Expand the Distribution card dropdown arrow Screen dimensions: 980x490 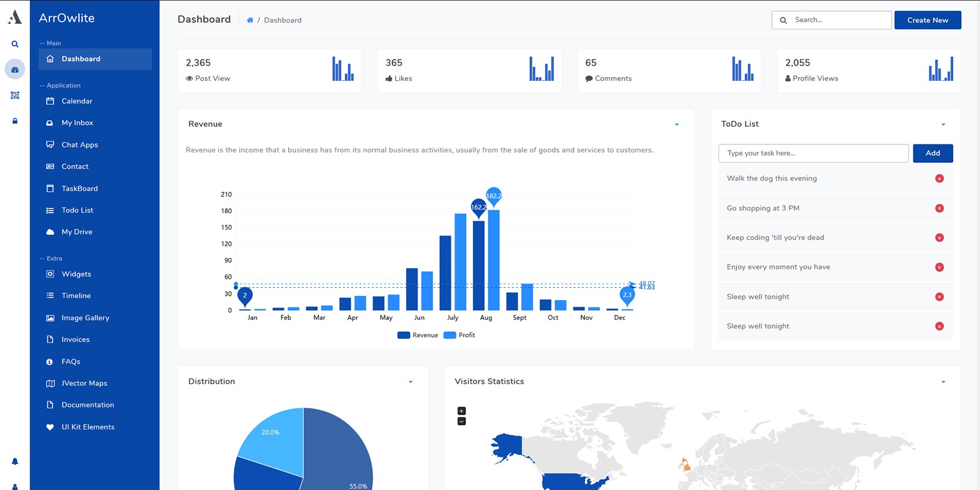pyautogui.click(x=410, y=382)
